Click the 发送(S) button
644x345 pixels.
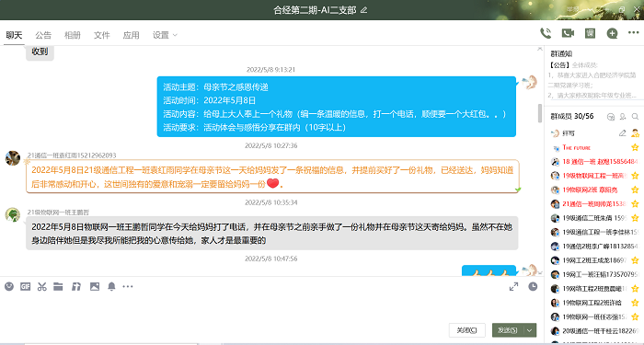click(508, 330)
